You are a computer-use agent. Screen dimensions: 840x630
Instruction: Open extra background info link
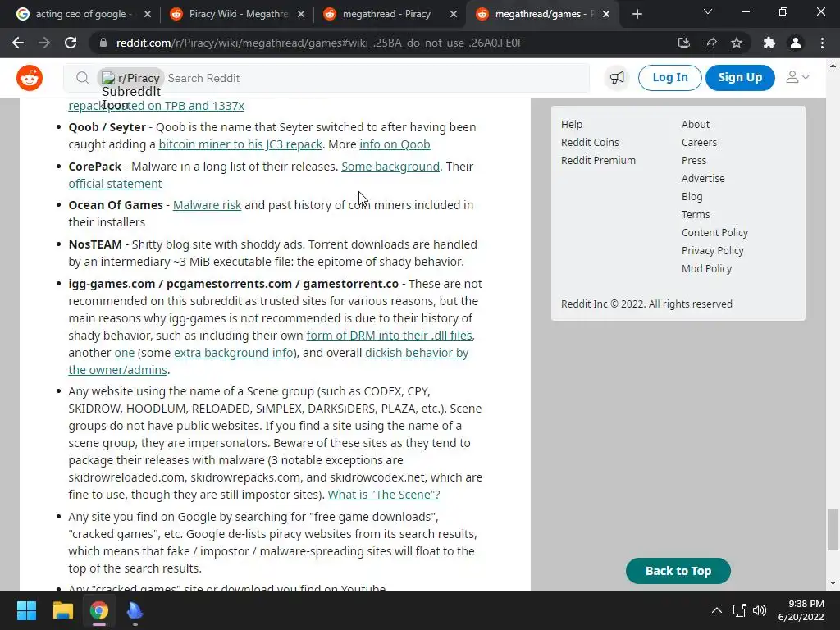[234, 353]
